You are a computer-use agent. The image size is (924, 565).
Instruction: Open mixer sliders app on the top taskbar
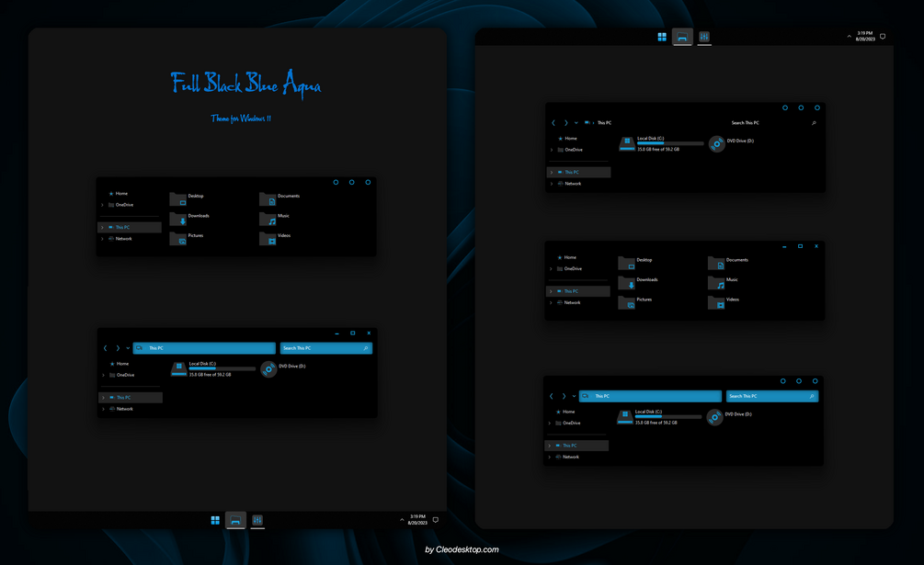click(704, 37)
